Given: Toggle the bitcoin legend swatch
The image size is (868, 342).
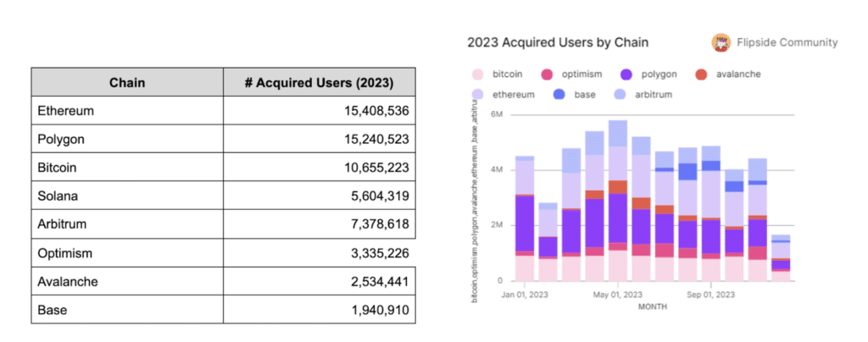Looking at the screenshot, I should click(x=476, y=74).
